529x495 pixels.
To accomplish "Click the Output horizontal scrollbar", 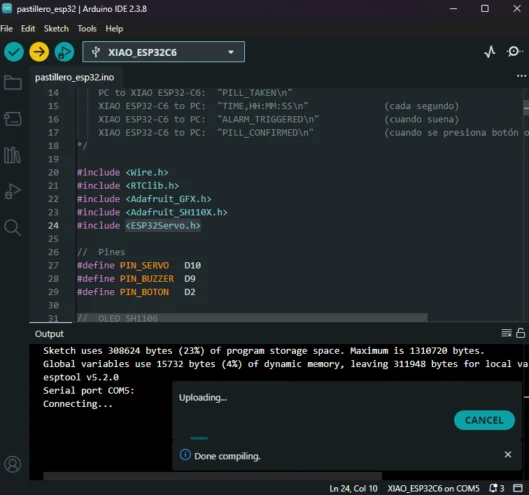I will point(213,476).
